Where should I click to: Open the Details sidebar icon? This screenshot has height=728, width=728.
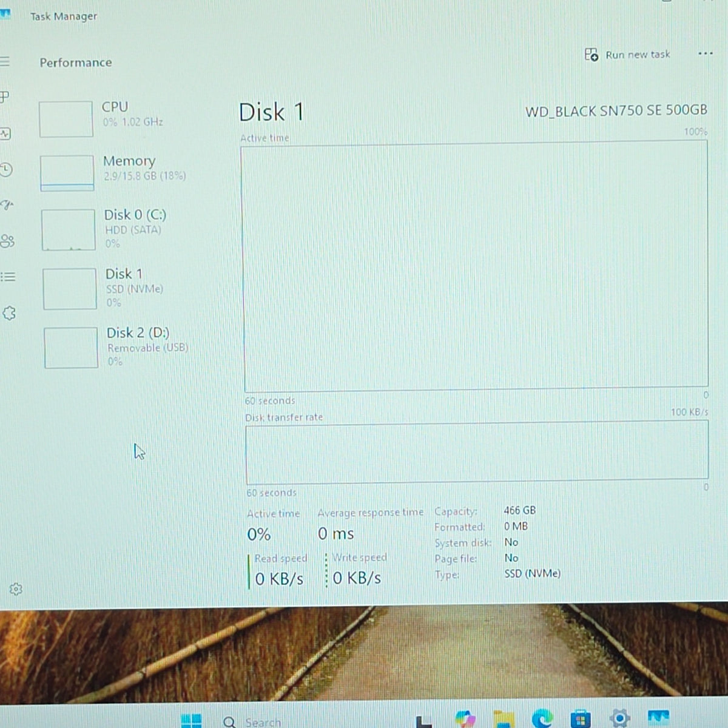[8, 277]
